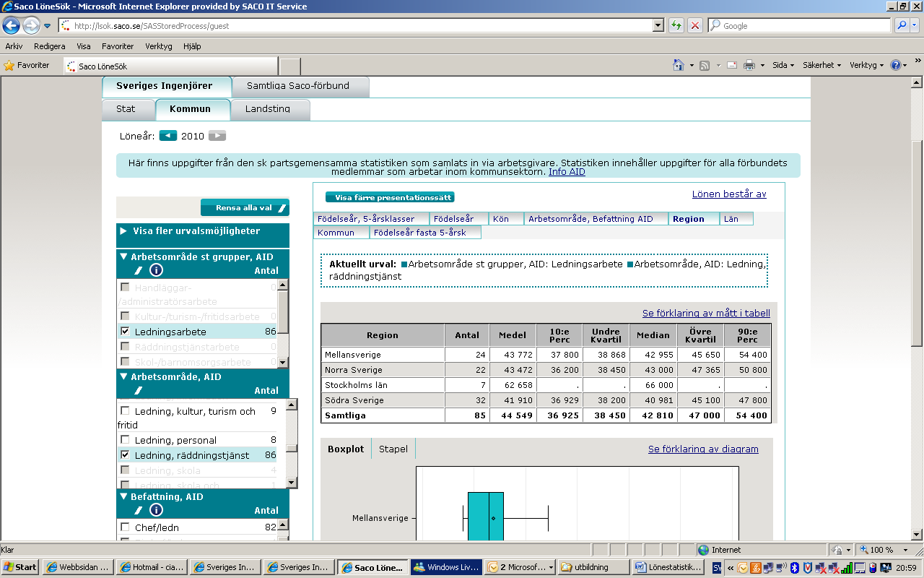Open the Hjälp menu
The width and height of the screenshot is (924, 578).
tap(192, 46)
